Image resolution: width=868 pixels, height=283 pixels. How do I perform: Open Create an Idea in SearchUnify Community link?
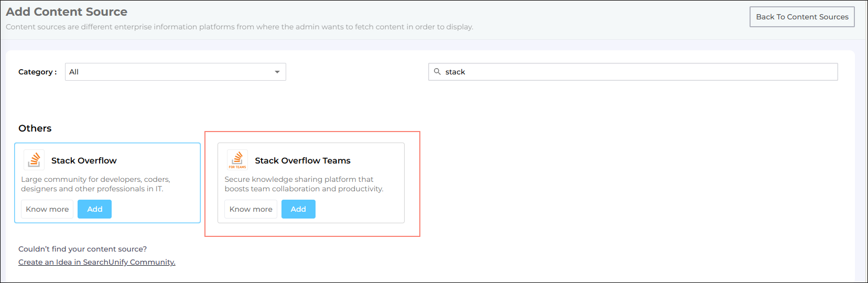pyautogui.click(x=97, y=262)
